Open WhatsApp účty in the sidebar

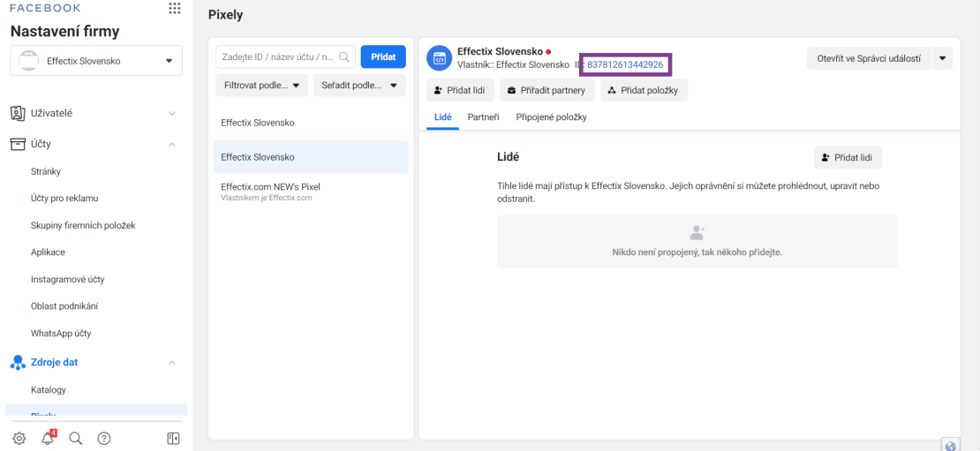tap(61, 334)
